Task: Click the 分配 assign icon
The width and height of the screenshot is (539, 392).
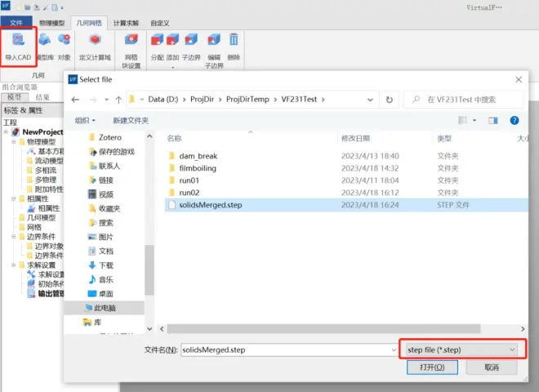Action: (158, 41)
